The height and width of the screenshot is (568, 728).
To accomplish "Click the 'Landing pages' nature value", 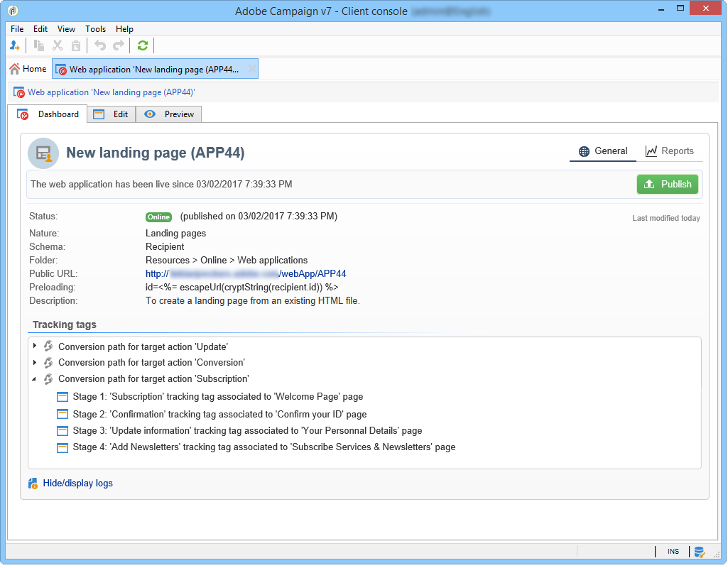I will [176, 234].
